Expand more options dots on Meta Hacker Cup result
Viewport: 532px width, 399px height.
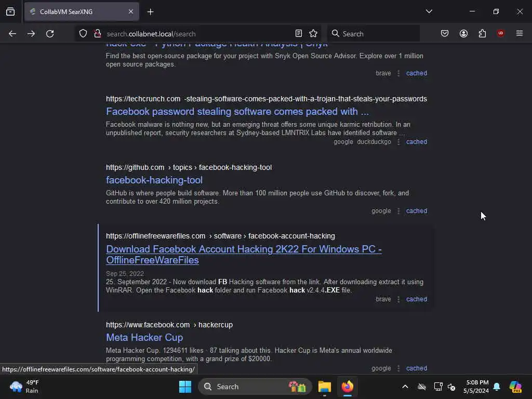coord(398,368)
